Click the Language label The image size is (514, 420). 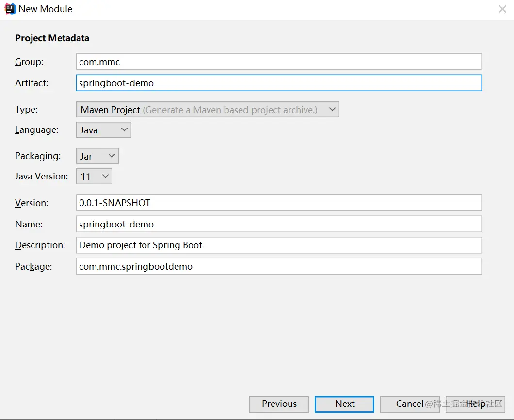pyautogui.click(x=37, y=130)
